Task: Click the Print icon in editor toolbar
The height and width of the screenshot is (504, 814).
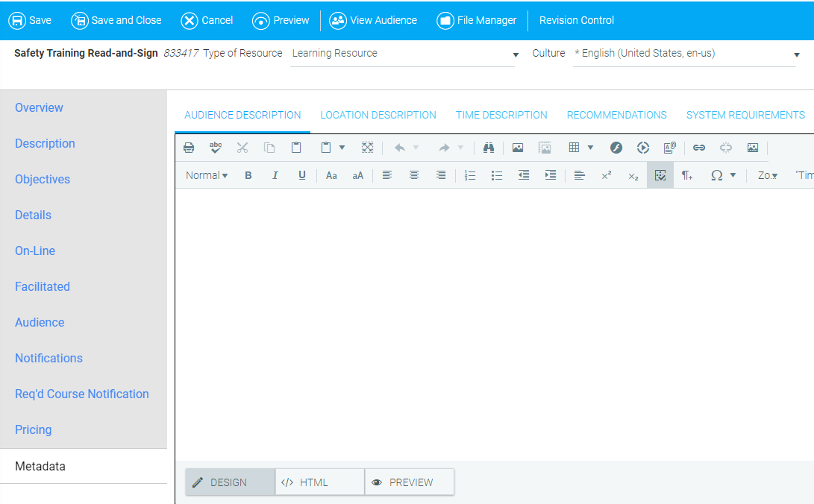Action: coord(189,148)
